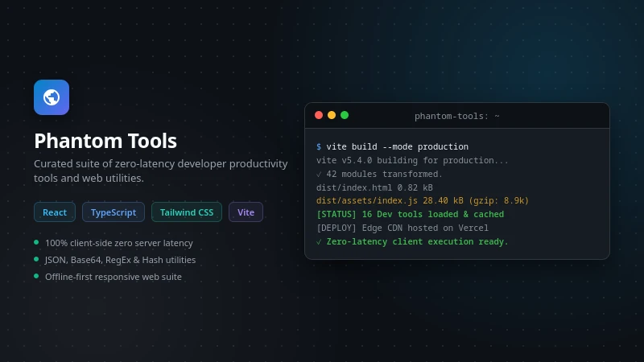644x362 pixels.
Task: Click the 'Curated suite of zero-latency' description text
Action: [x=160, y=171]
